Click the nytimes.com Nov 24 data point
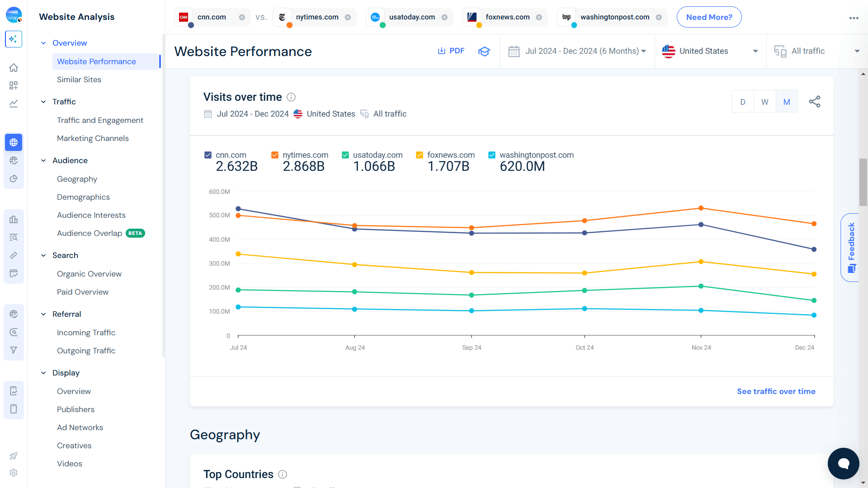868x488 pixels. point(701,208)
